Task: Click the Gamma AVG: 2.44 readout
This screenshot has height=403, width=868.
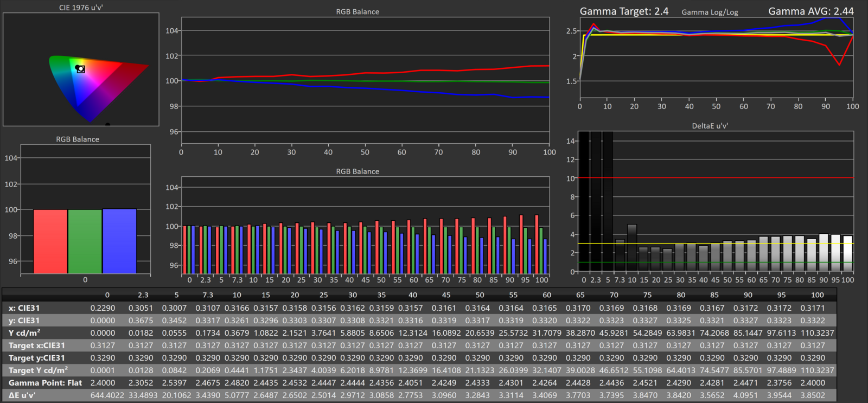Action: [x=810, y=11]
